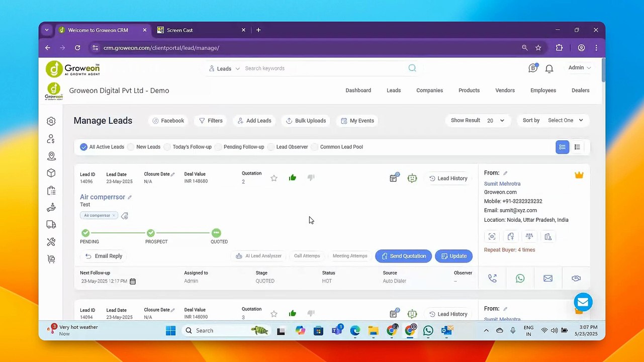Open AI bot icon for lead 14096

[412, 178]
